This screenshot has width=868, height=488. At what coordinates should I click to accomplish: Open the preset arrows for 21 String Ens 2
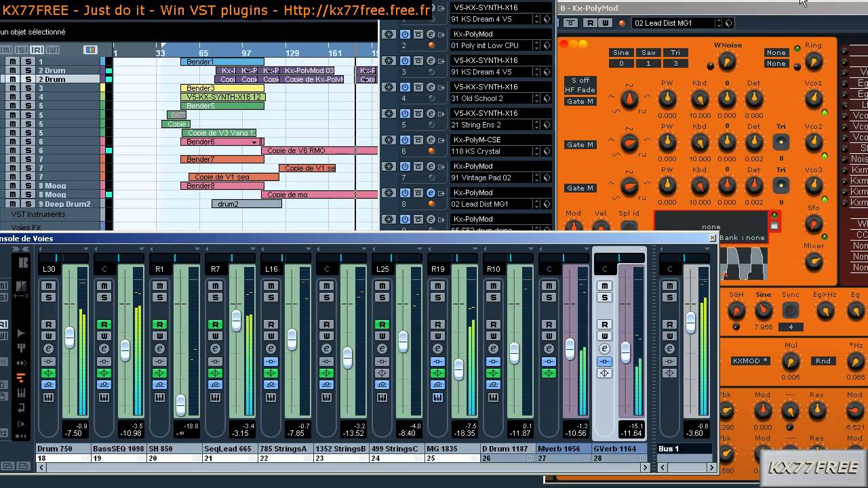536,125
